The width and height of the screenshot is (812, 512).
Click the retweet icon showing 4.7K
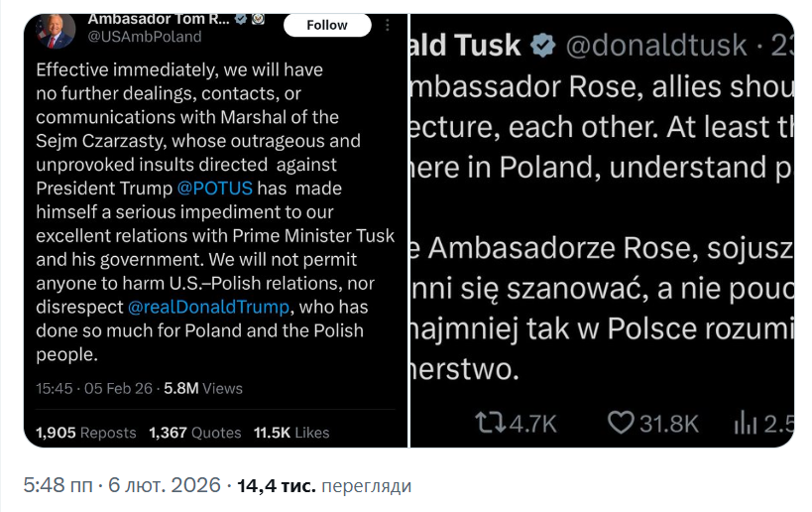pos(488,424)
